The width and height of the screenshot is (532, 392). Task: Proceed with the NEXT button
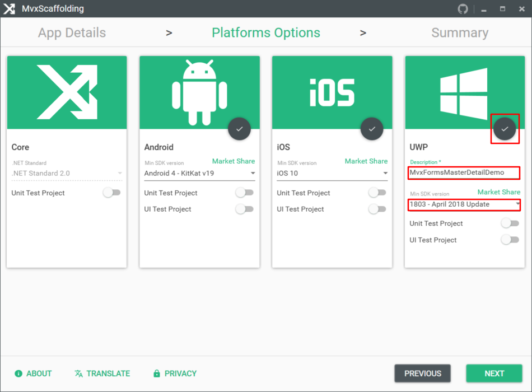494,374
